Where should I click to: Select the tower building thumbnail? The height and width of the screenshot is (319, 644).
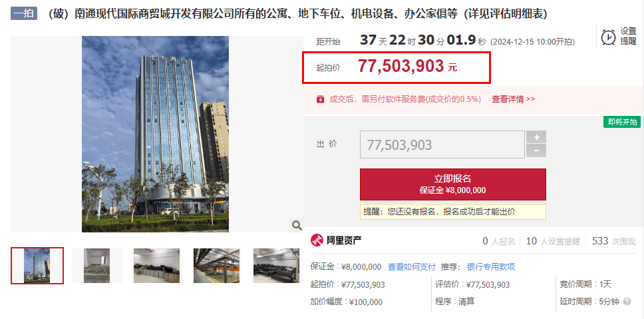pos(37,266)
